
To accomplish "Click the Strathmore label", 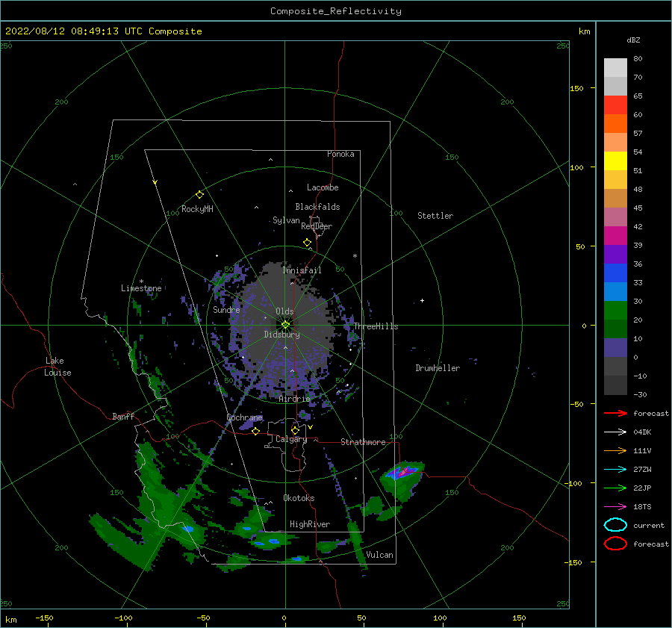I will coord(363,442).
